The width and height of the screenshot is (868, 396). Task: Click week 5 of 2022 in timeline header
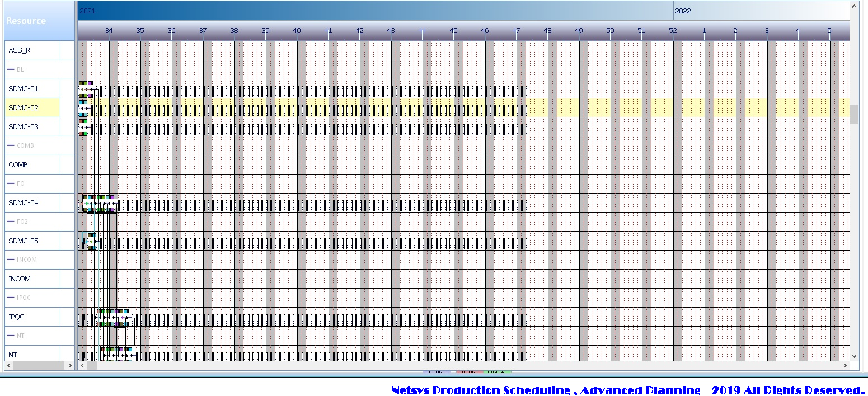[x=829, y=31]
